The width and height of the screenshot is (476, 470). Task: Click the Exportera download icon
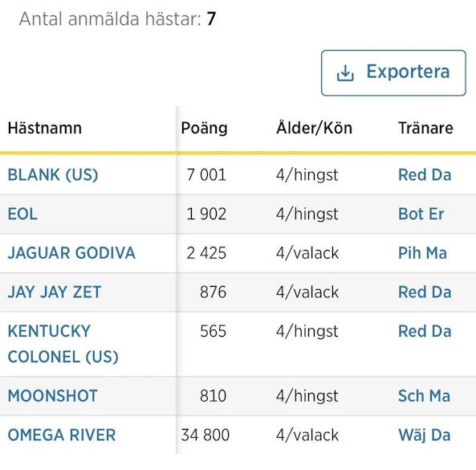[x=345, y=73]
